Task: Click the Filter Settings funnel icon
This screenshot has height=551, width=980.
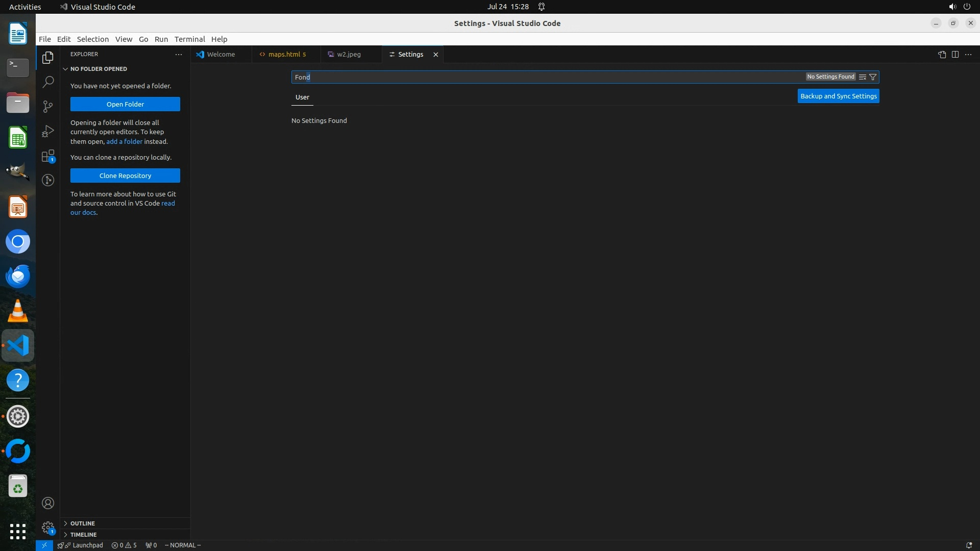Action: (x=873, y=77)
